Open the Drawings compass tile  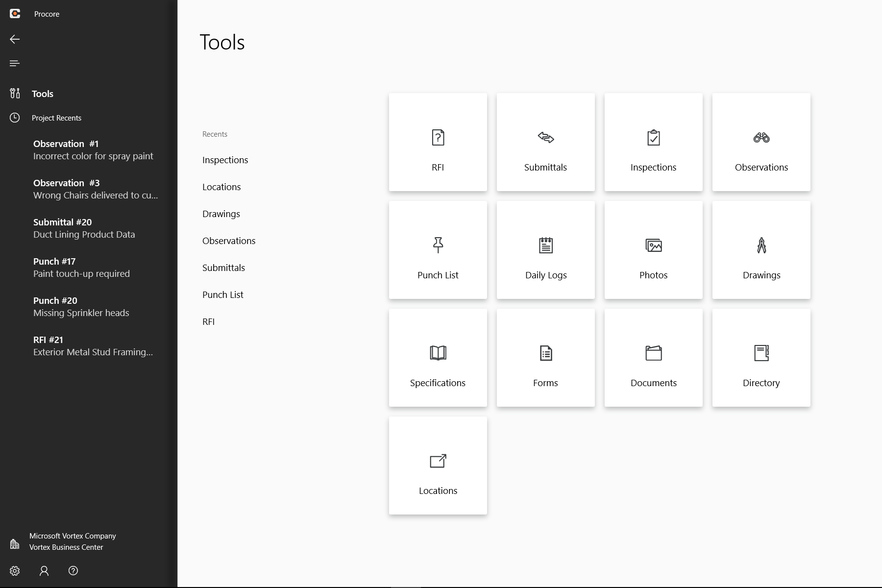(x=761, y=250)
